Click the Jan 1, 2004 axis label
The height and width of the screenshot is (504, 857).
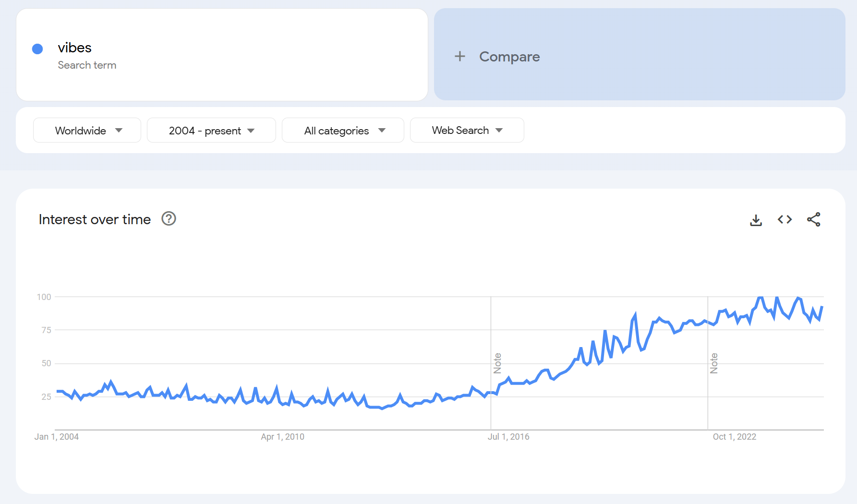coord(56,436)
